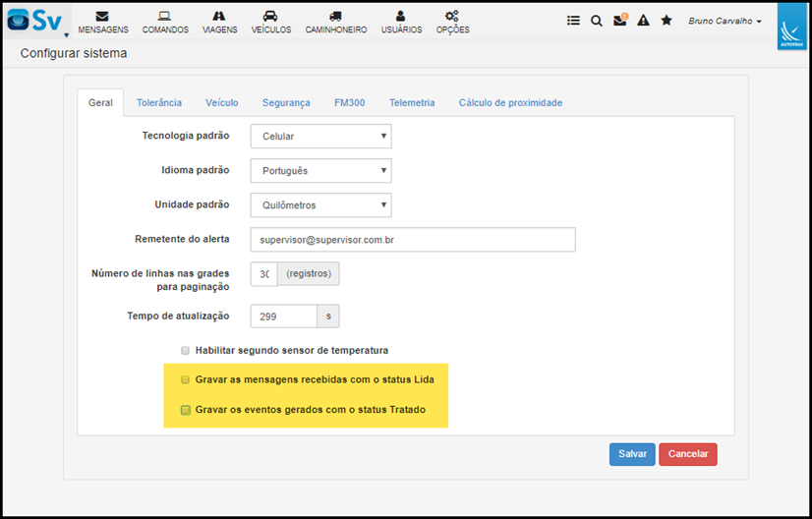The height and width of the screenshot is (519, 812).
Task: Open the Mensagens envelope icon menu
Action: point(102,17)
